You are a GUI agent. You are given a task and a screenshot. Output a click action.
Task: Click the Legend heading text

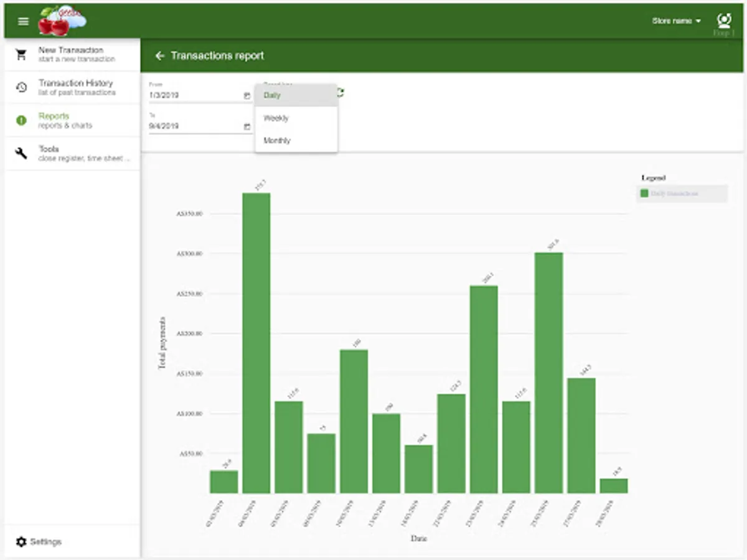pos(654,178)
